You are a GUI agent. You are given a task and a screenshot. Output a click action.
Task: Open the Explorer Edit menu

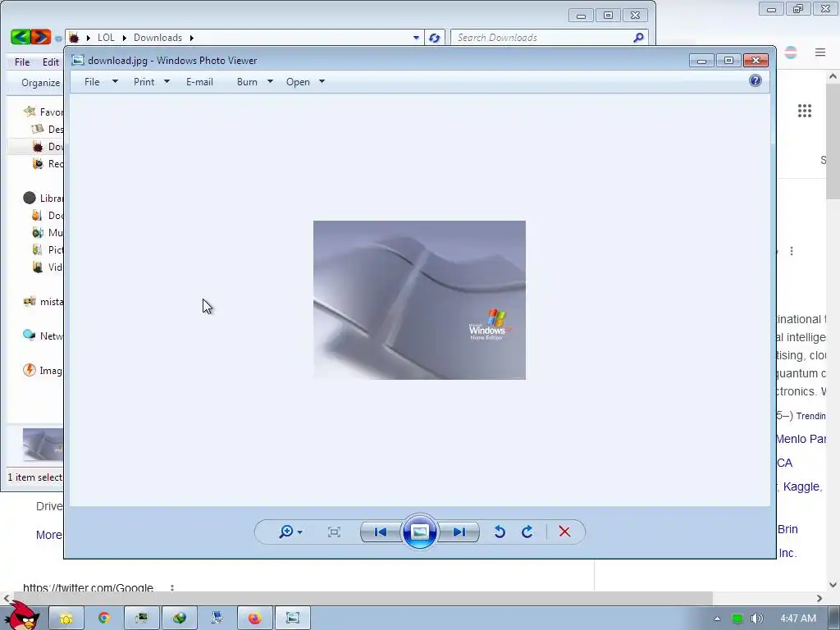pos(51,62)
